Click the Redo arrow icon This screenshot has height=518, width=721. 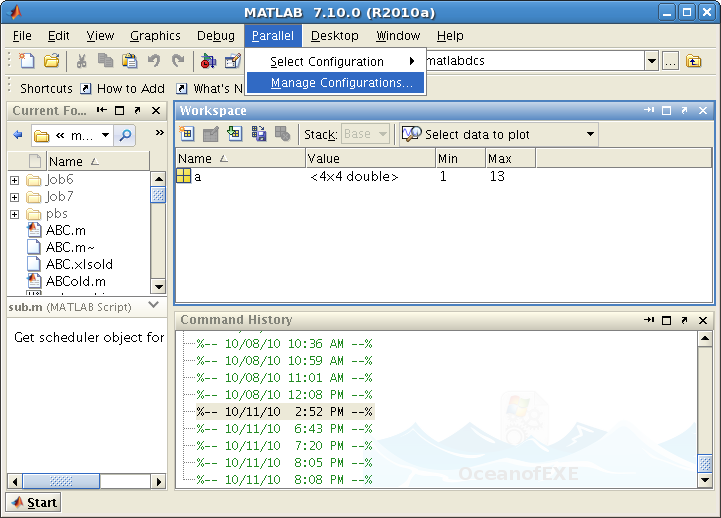[x=178, y=60]
